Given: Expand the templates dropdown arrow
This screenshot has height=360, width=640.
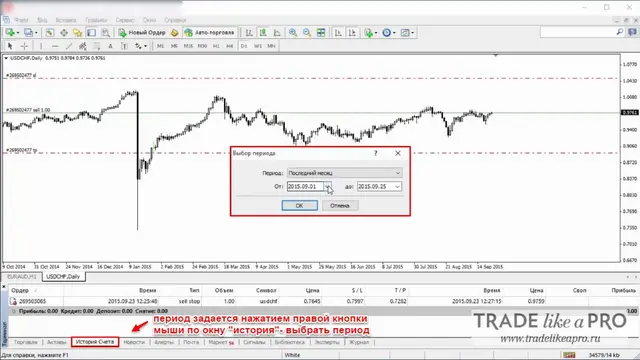Looking at the screenshot, I should click(412, 33).
